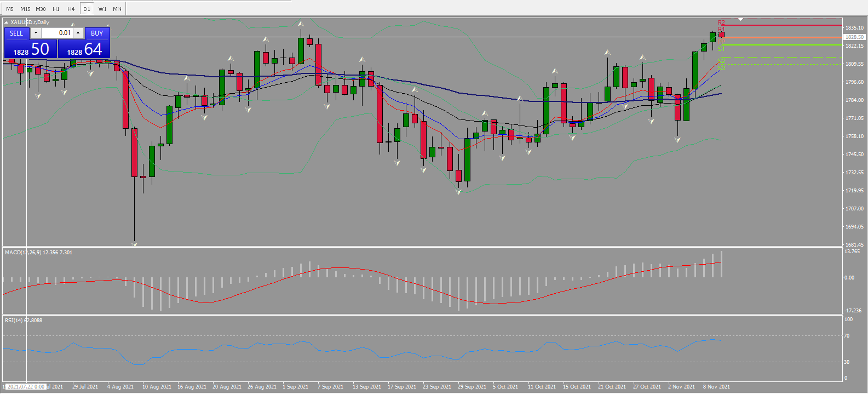Select the W1 weekly timeframe
The image size is (868, 394).
tap(102, 9)
